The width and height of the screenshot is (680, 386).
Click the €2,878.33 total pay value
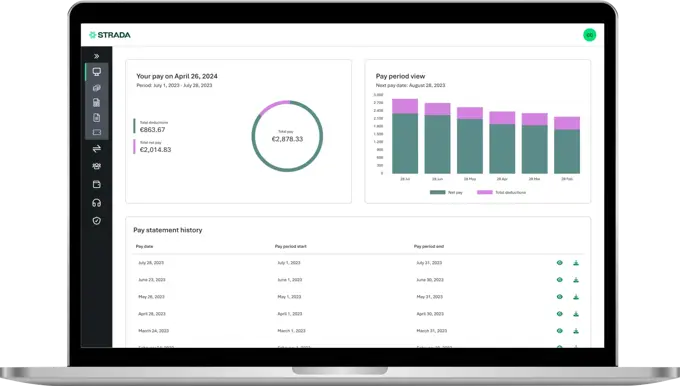point(287,139)
